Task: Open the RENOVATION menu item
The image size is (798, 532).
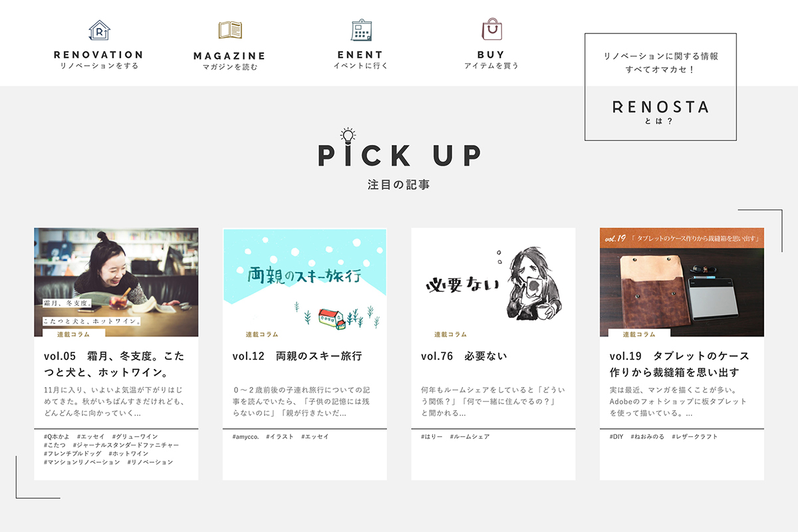Action: click(x=98, y=55)
